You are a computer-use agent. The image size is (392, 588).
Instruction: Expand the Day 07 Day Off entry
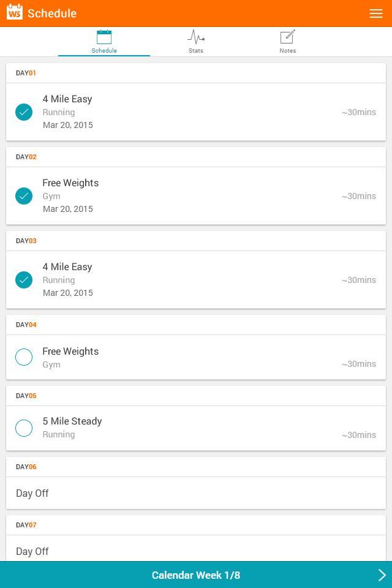click(196, 551)
